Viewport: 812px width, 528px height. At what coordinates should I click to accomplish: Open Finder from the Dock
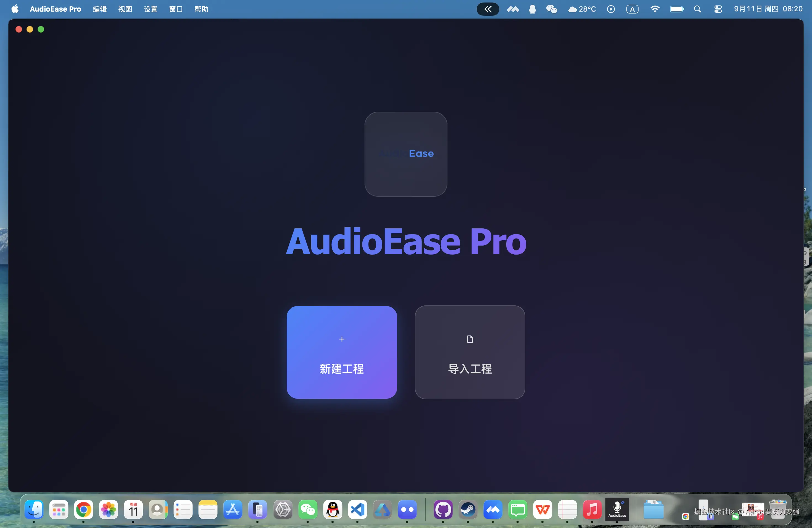(34, 509)
